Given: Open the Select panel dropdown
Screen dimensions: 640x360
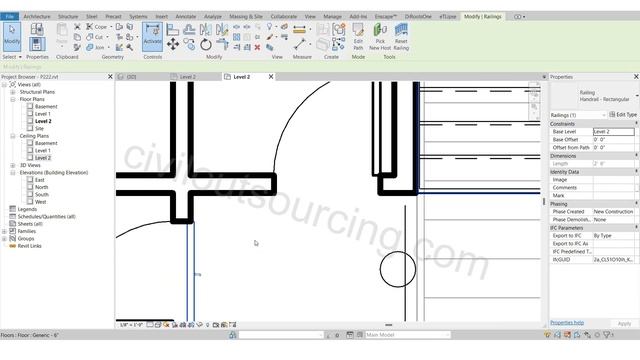Looking at the screenshot, I should point(12,57).
